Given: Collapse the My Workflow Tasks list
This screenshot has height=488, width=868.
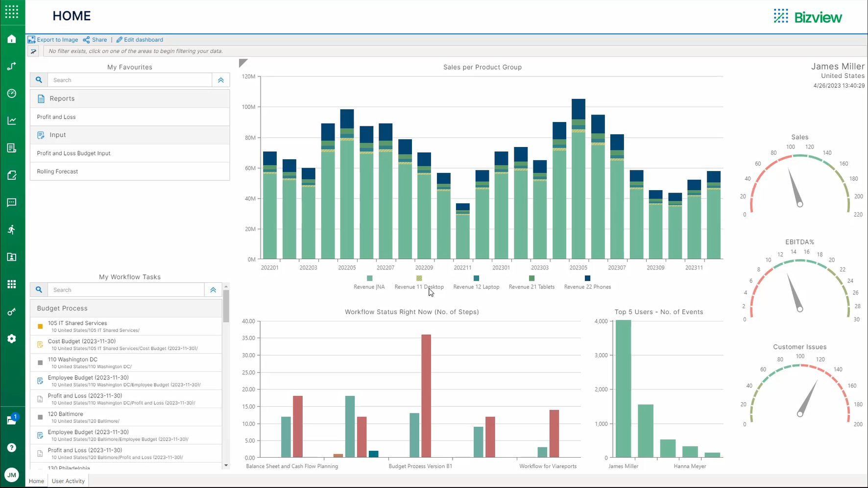Looking at the screenshot, I should click(x=213, y=290).
